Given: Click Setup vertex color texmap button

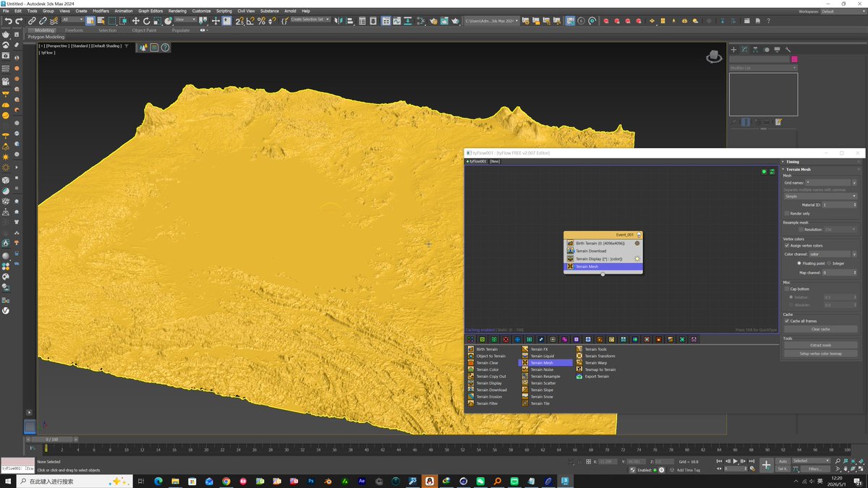Looking at the screenshot, I should click(820, 354).
